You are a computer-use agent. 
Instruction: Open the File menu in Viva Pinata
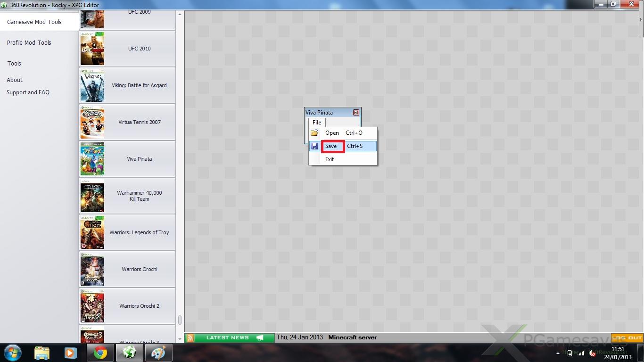point(317,123)
